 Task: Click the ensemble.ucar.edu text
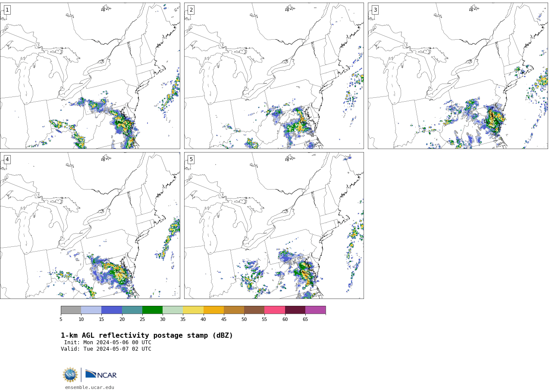[90, 387]
